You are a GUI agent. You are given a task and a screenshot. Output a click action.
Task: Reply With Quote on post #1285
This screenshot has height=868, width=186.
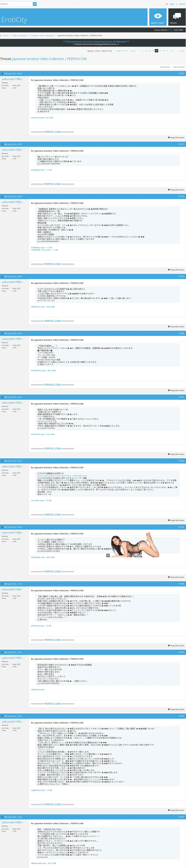click(176, 709)
